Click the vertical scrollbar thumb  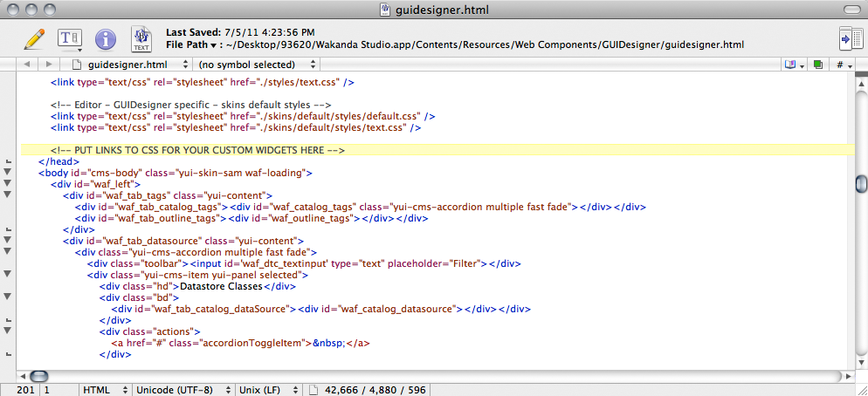(x=861, y=184)
